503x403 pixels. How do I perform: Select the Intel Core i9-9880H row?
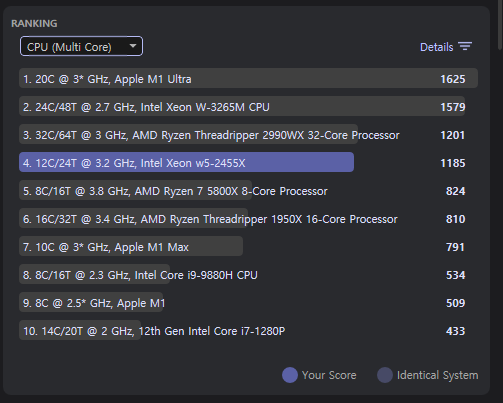coord(248,275)
